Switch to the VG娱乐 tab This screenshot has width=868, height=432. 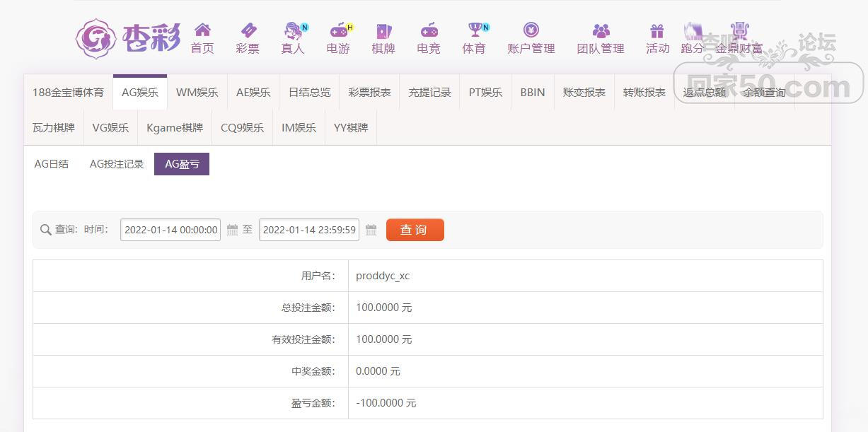pyautogui.click(x=110, y=128)
